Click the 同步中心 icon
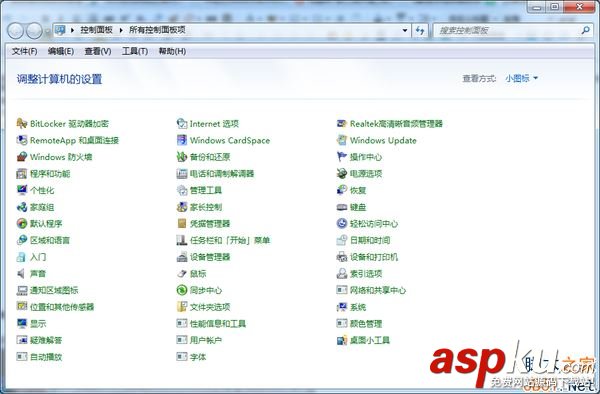The width and height of the screenshot is (600, 394). (182, 290)
